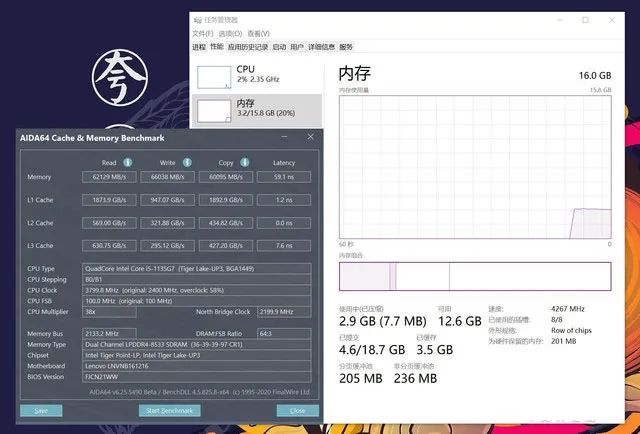The width and height of the screenshot is (640, 434).
Task: Click the L2 Cache Write value 321.88 GB/s
Action: tap(167, 223)
